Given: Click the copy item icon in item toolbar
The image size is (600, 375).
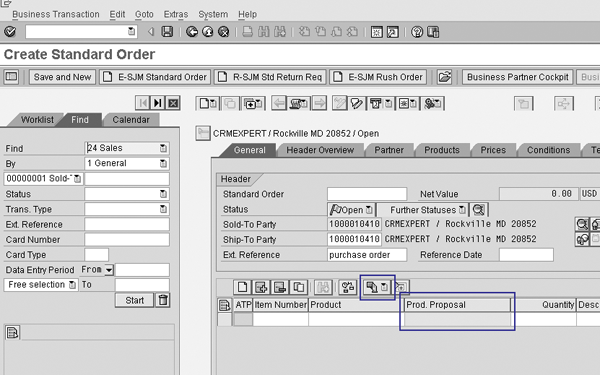Looking at the screenshot, I should click(x=298, y=287).
